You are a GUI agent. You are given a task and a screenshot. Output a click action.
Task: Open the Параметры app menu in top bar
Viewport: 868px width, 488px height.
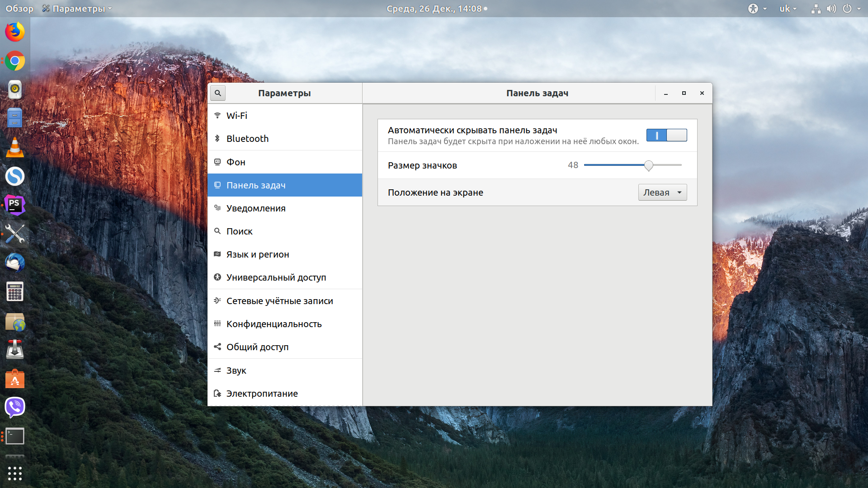point(77,9)
